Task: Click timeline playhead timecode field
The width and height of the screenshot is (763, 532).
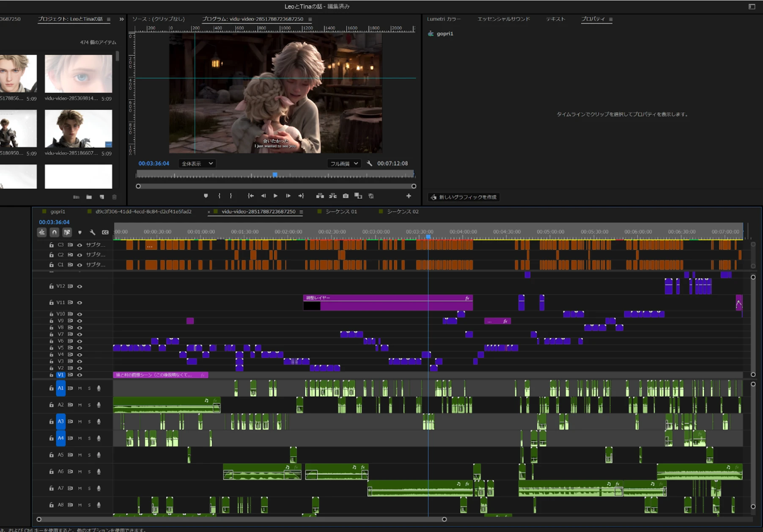Action: (54, 222)
